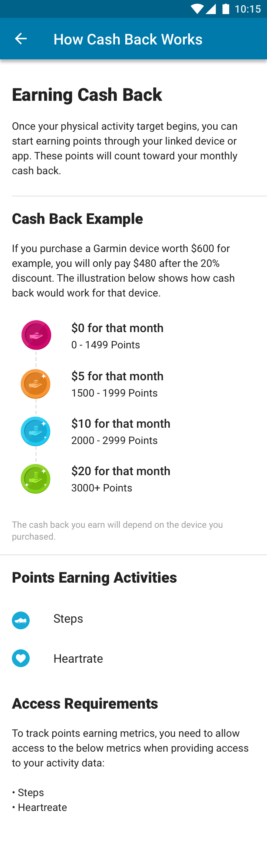Click the Steps shoe icon
The width and height of the screenshot is (267, 868).
pos(21,620)
